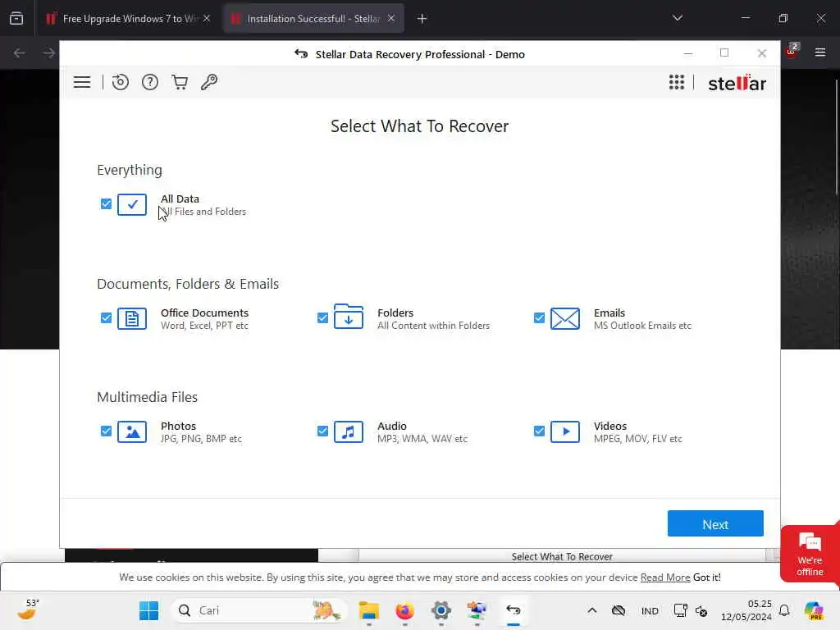Click the browser forward arrow

point(48,52)
